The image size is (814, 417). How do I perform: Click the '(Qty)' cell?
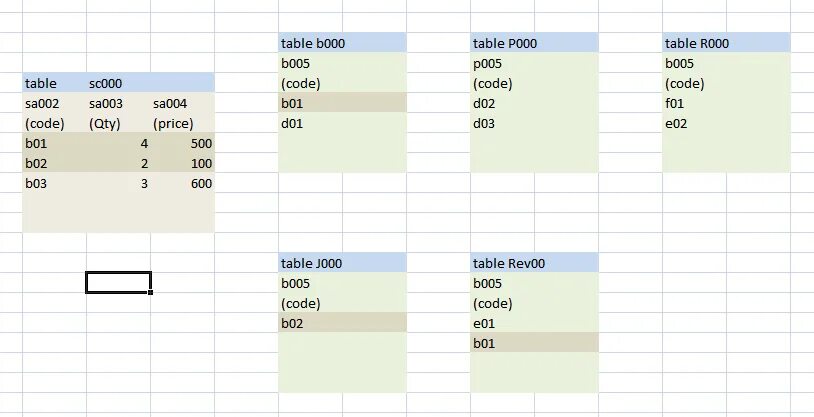click(118, 123)
